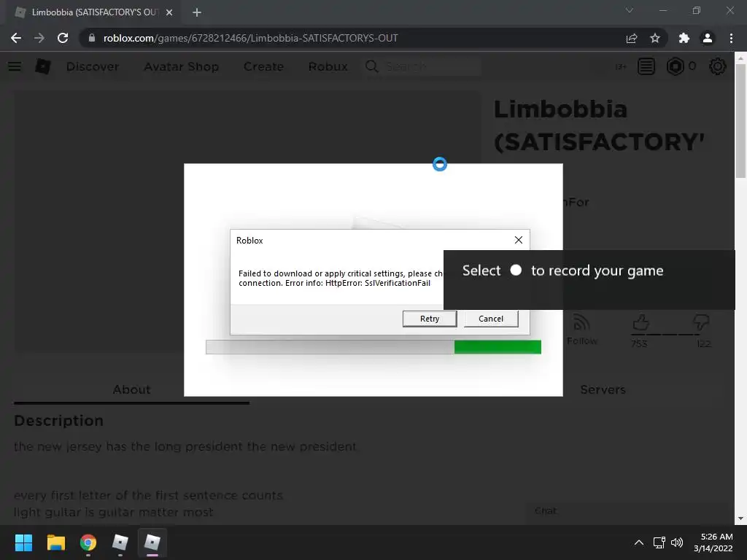747x560 pixels.
Task: Open the Chrome extensions puzzle icon
Action: point(684,38)
